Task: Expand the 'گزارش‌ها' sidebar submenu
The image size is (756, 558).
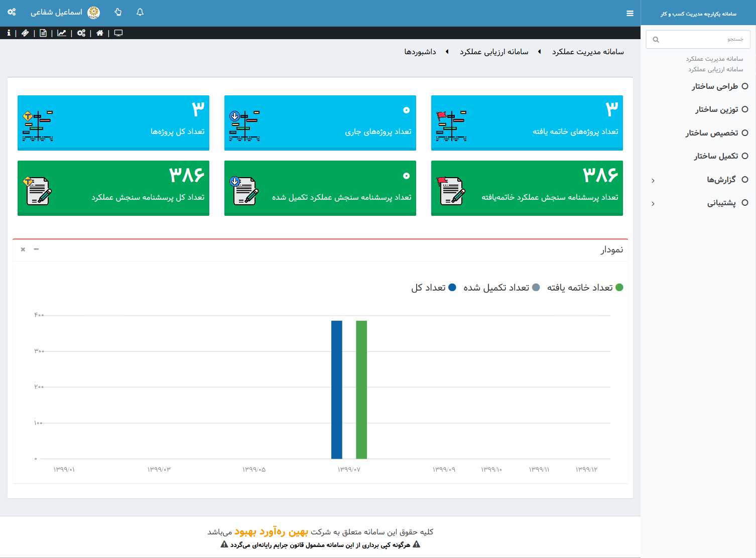Action: click(x=721, y=180)
